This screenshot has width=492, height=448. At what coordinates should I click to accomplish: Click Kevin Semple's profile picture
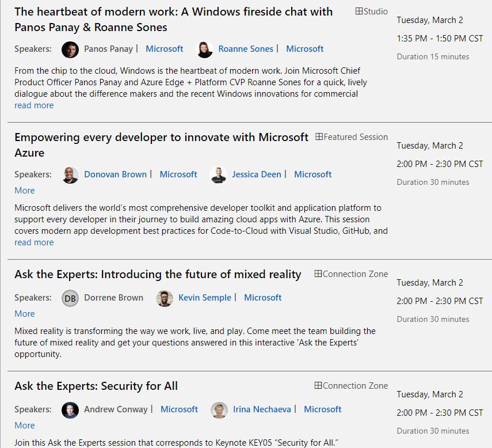(x=165, y=298)
